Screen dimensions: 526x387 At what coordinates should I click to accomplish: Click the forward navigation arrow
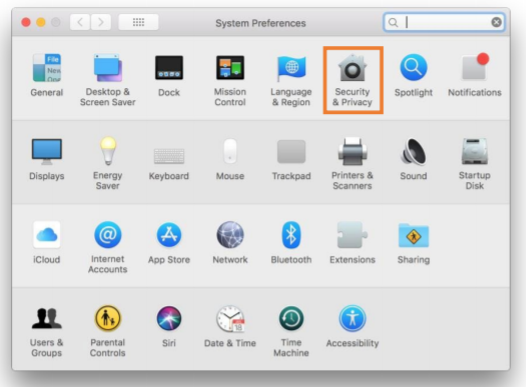tap(101, 22)
